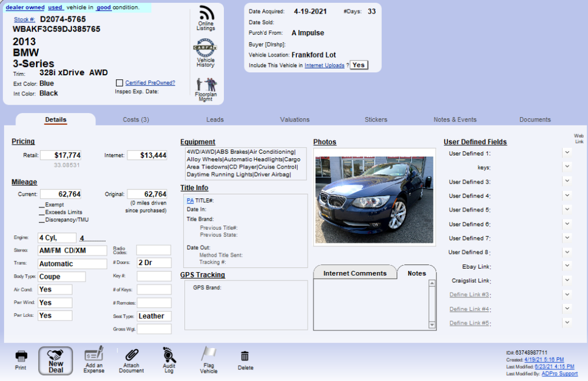Click the Define Link #5 label

469,323
